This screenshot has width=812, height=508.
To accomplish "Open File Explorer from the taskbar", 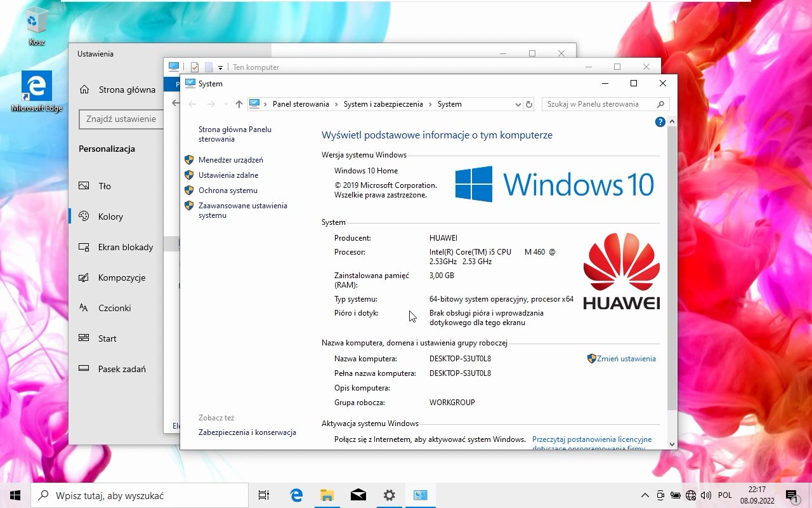I will pos(327,495).
